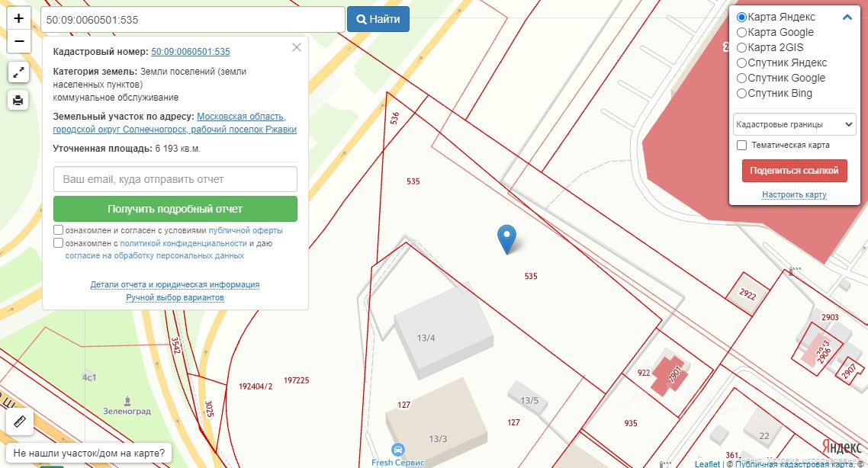
Task: Accept the публичной оферты terms checkbox
Action: coord(59,230)
